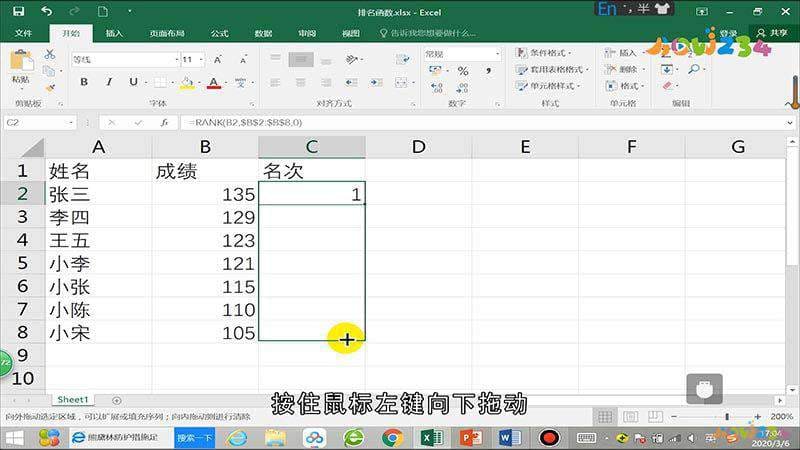
Task: Save the workbook with the floppy disk icon
Action: (18, 11)
